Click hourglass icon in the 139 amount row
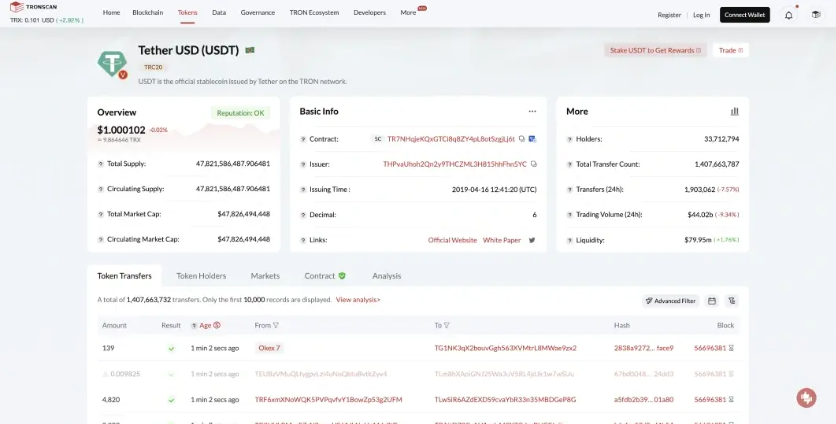 pos(732,348)
